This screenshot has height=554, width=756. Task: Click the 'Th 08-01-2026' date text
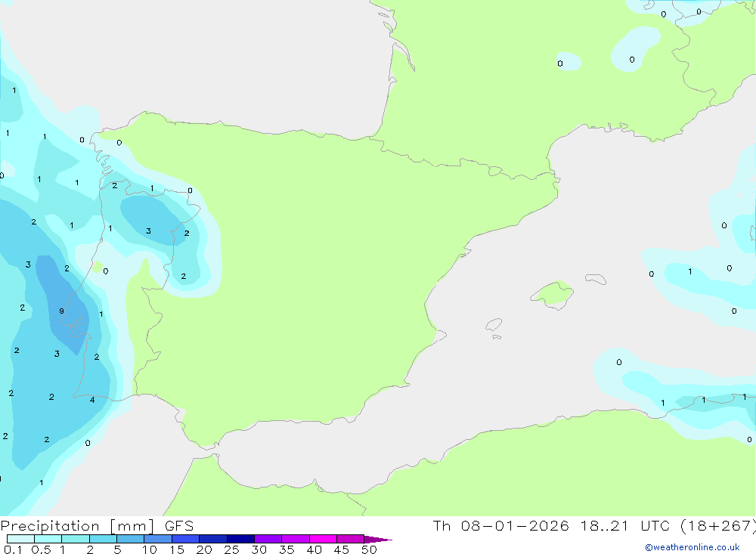pyautogui.click(x=500, y=526)
